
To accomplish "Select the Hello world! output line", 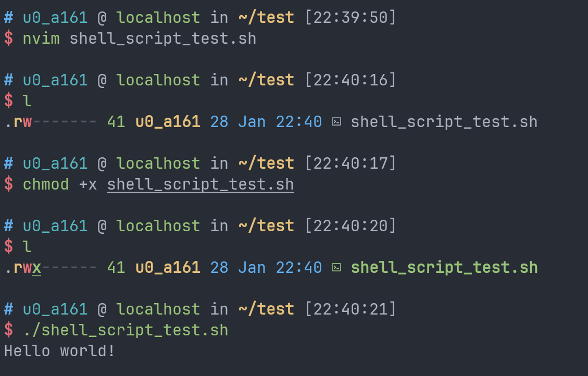I will [59, 351].
